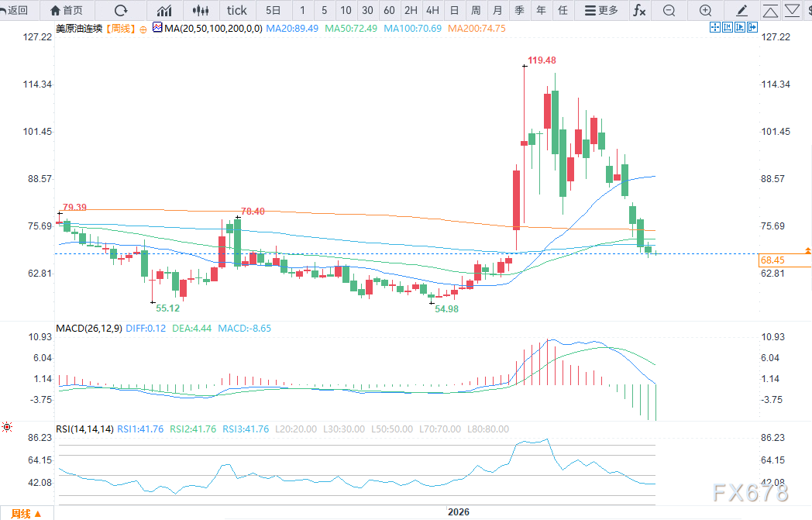Select the 10-minute timeframe
Image resolution: width=812 pixels, height=520 pixels.
346,10
